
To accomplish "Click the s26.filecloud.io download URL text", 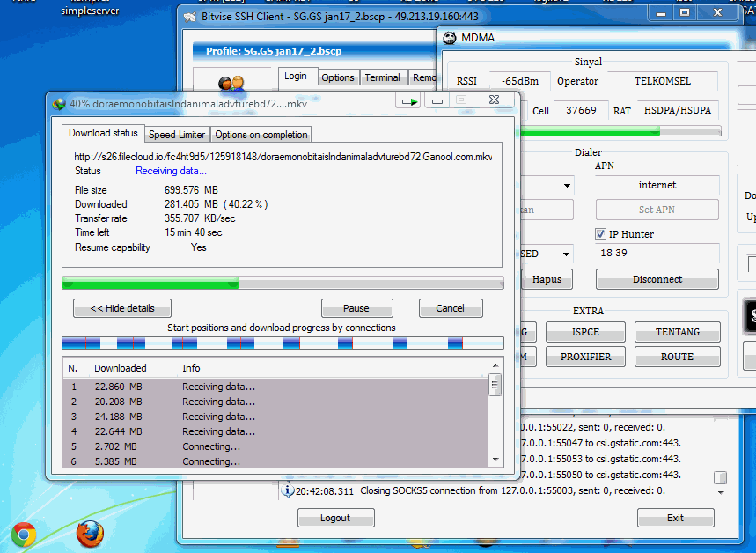I will (283, 157).
